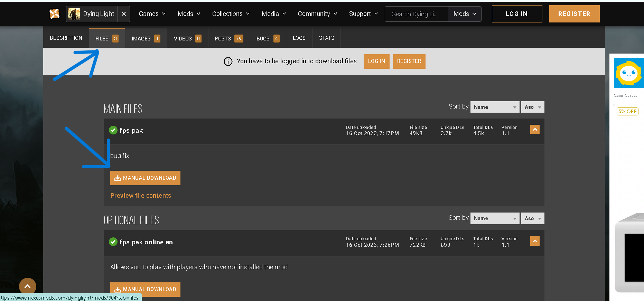The height and width of the screenshot is (301, 644).
Task: Click the Log In button in header
Action: [517, 14]
